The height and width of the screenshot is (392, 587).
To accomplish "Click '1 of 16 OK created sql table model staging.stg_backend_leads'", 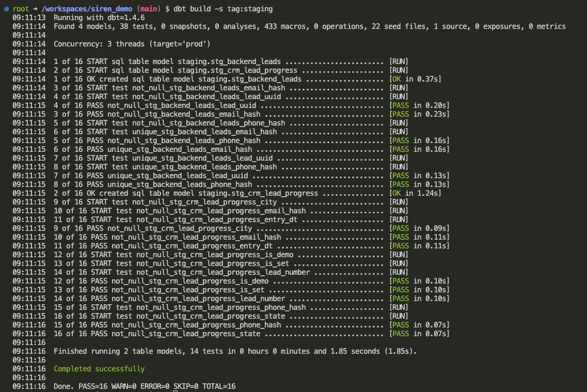I will pyautogui.click(x=178, y=79).
